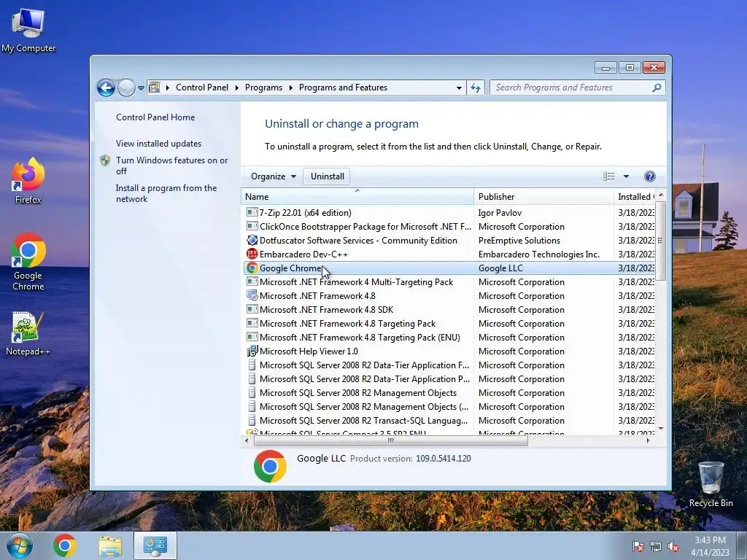The height and width of the screenshot is (560, 747).
Task: Open the Organize menu
Action: coord(274,176)
